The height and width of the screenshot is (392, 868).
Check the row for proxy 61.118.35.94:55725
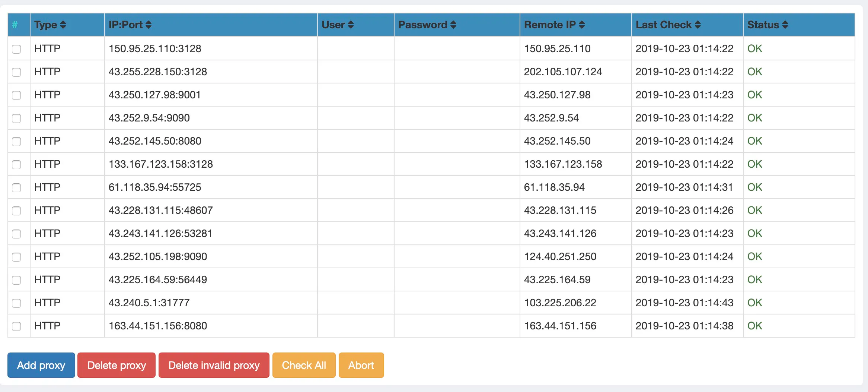(16, 188)
